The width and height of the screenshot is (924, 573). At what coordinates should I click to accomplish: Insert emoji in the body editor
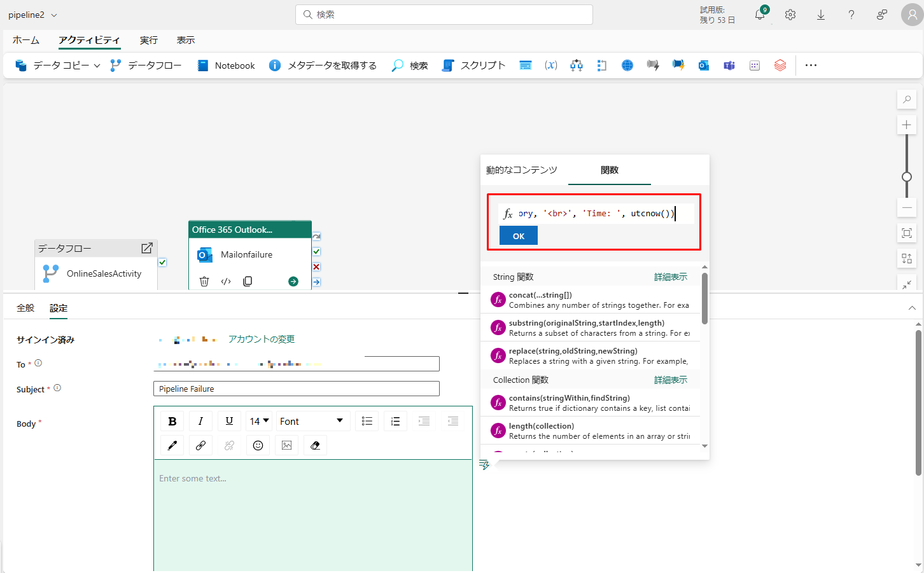(x=258, y=445)
